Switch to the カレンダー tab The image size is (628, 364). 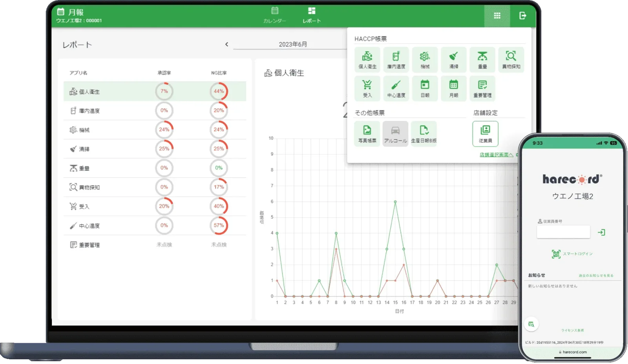[275, 15]
